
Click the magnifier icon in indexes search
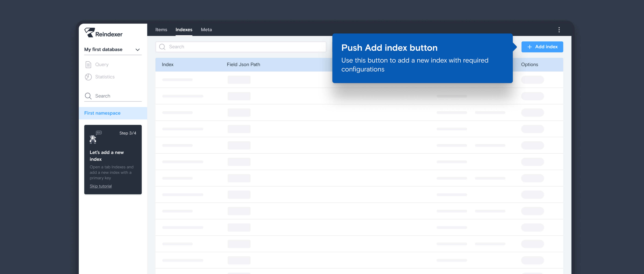162,47
